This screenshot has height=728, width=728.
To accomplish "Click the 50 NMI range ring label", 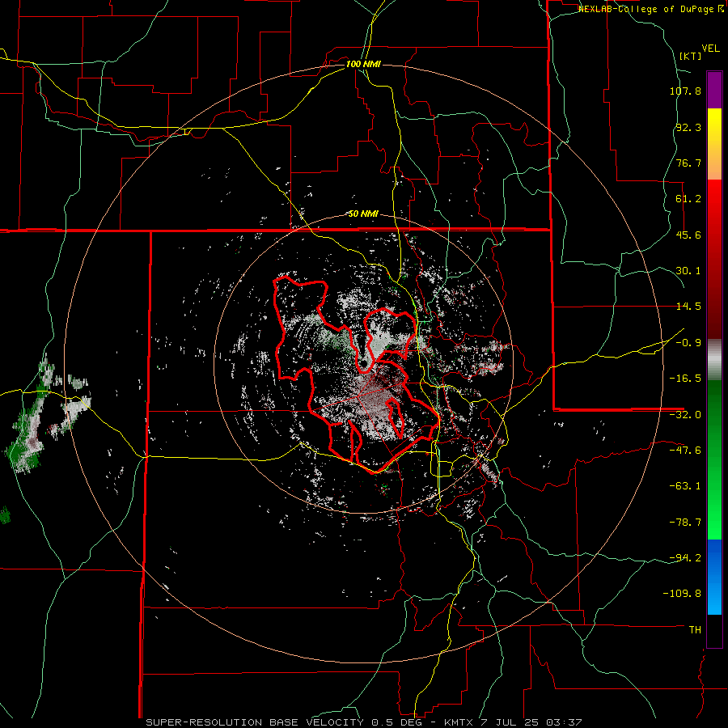I will click(363, 214).
